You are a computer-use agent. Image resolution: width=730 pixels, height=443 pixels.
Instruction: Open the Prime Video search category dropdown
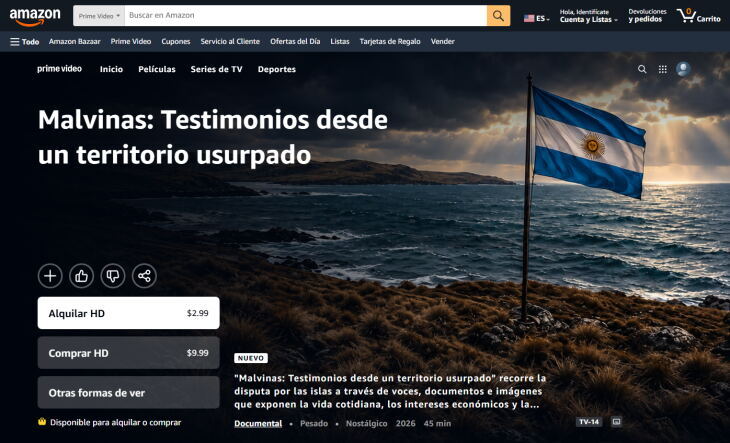[99, 16]
